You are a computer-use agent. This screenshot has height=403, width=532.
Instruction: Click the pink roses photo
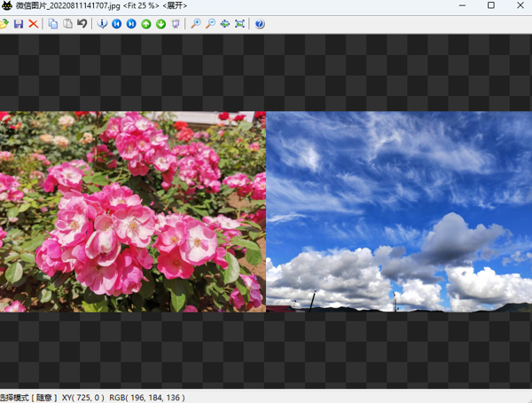click(133, 211)
